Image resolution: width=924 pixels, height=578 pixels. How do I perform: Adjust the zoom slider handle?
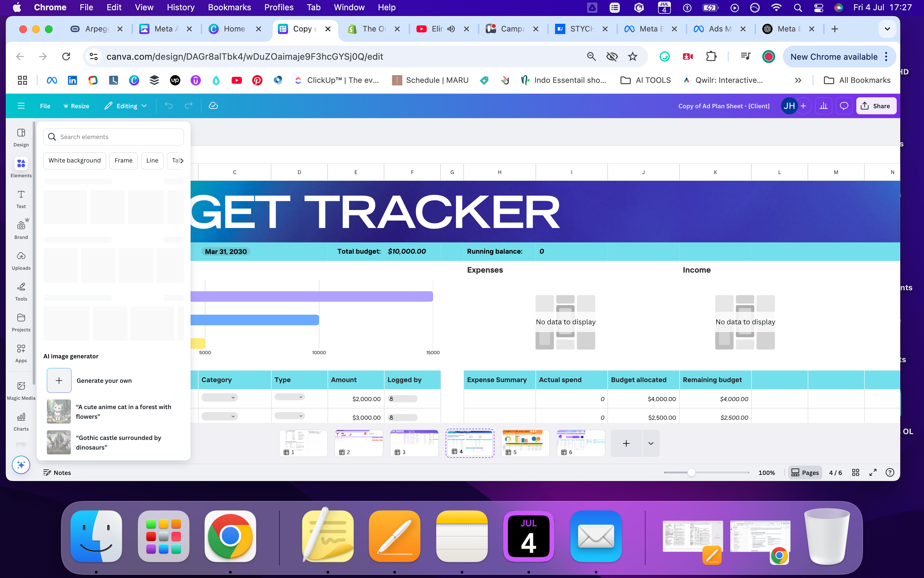pos(691,472)
